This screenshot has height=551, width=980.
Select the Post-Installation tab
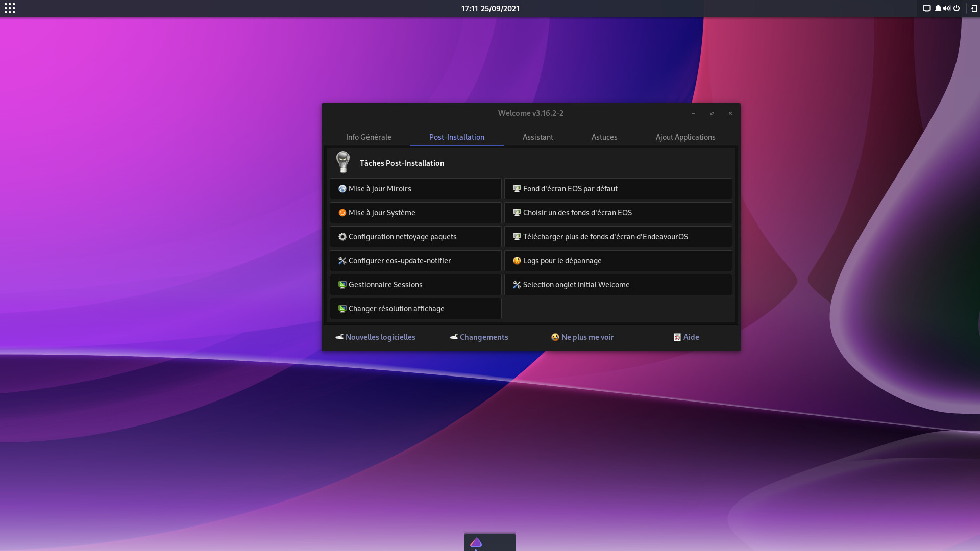(x=457, y=137)
